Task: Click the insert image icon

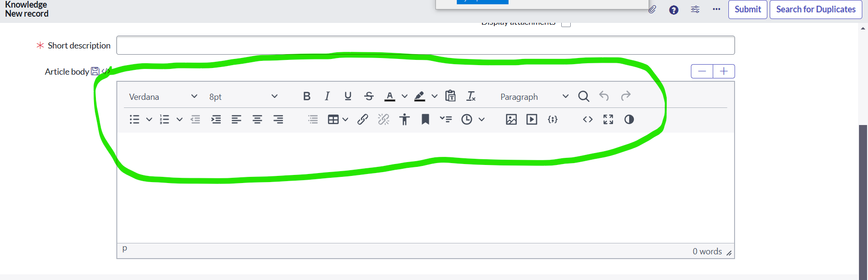Action: point(511,119)
